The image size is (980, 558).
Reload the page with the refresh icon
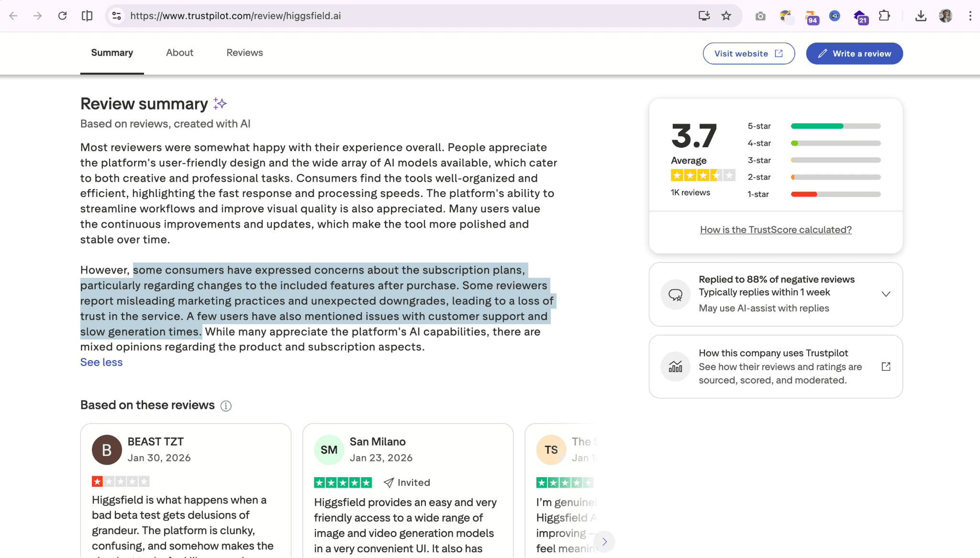62,16
